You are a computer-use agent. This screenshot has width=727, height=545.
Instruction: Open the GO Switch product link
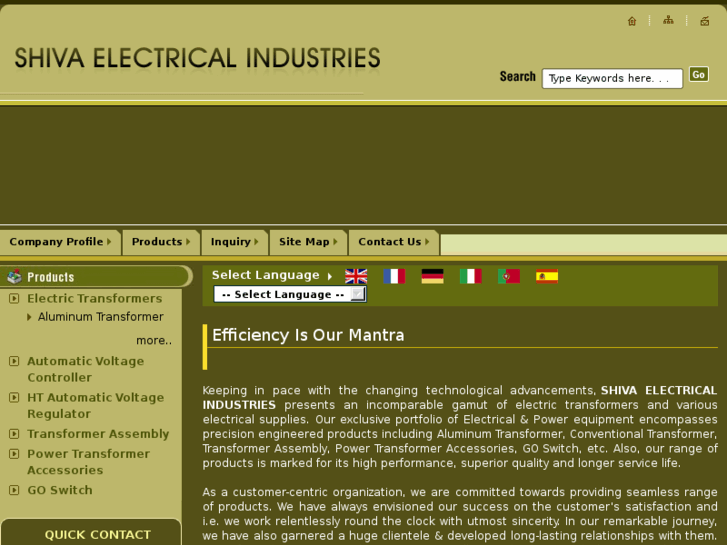coord(60,490)
